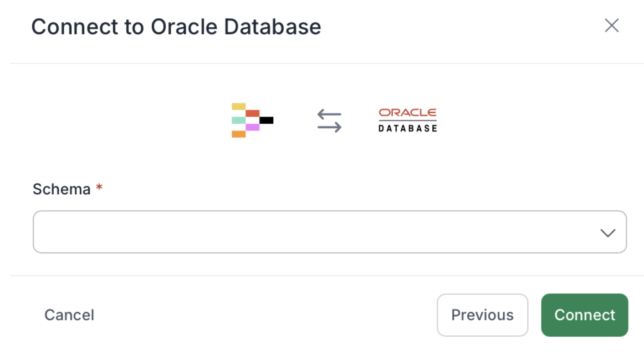Click the dialog title Connect to Oracle Database

point(176,27)
